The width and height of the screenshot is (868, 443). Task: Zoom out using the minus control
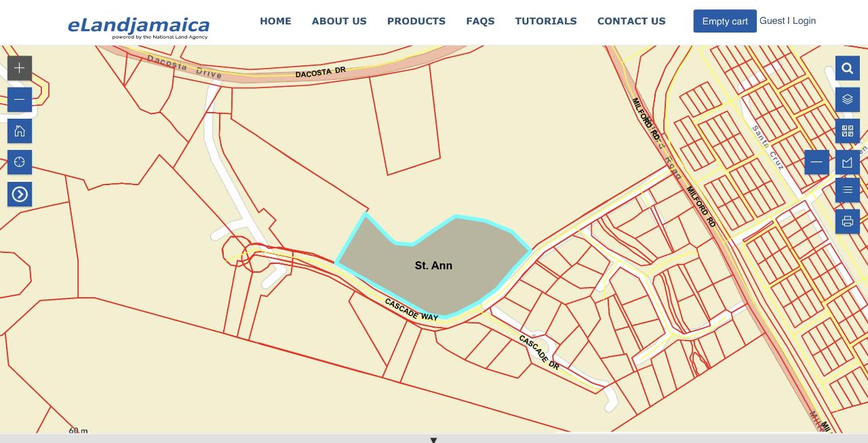point(19,99)
